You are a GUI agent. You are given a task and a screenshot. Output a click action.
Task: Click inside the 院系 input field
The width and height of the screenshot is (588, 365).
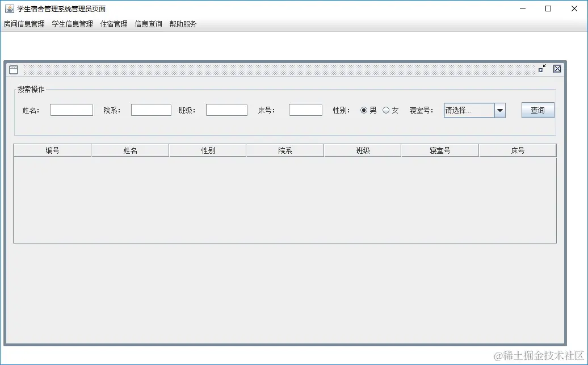tap(151, 110)
